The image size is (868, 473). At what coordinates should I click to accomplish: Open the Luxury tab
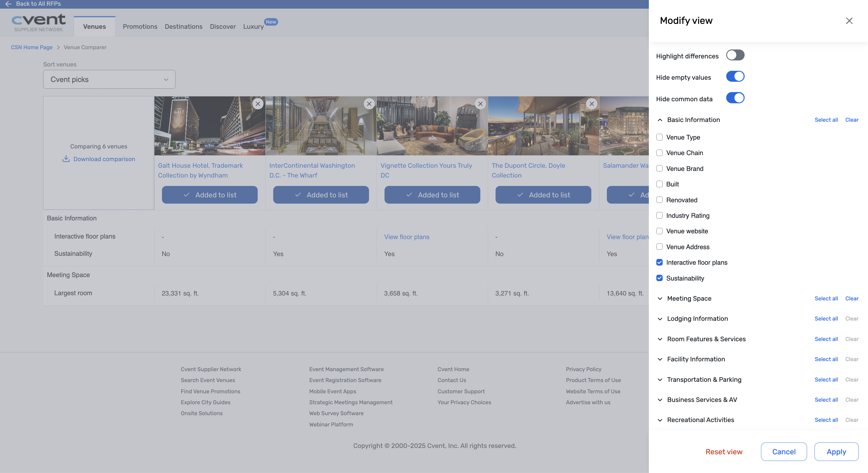[253, 26]
